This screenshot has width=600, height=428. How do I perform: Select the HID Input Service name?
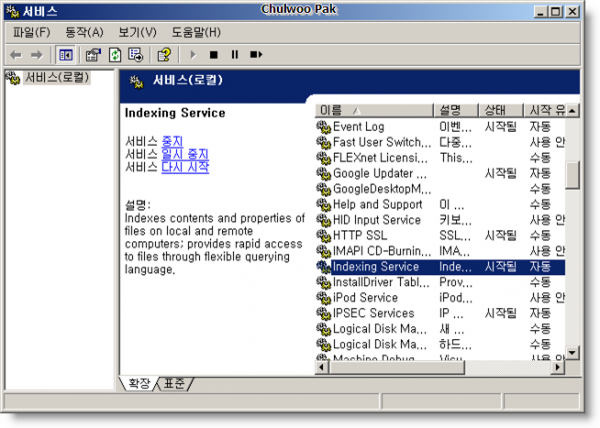point(377,220)
